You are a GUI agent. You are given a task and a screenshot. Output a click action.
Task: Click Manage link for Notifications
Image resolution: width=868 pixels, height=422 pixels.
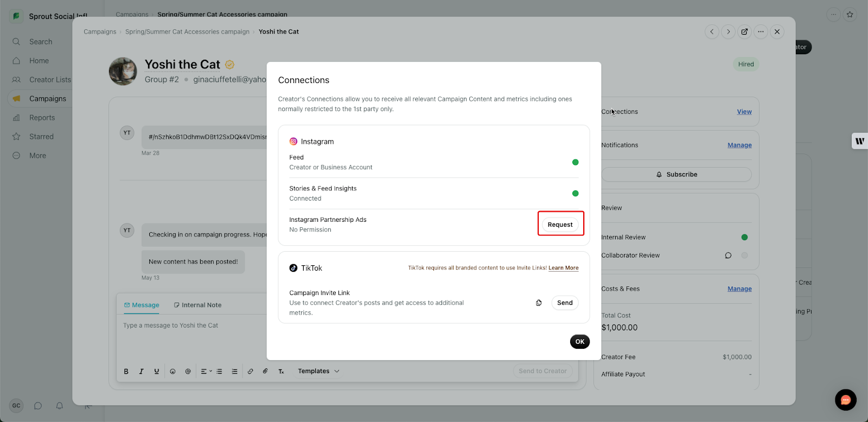[739, 145]
